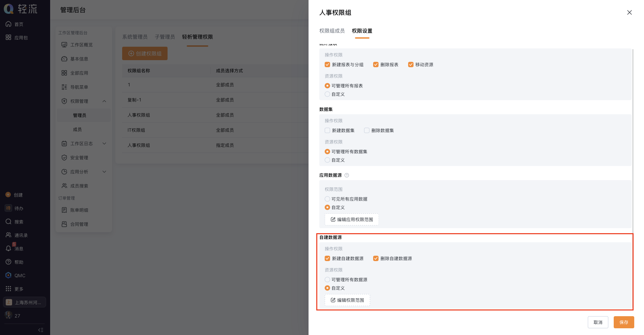Select 可管理所有数据源 radio button
Screen dimensions: 644x335
pyautogui.click(x=327, y=280)
